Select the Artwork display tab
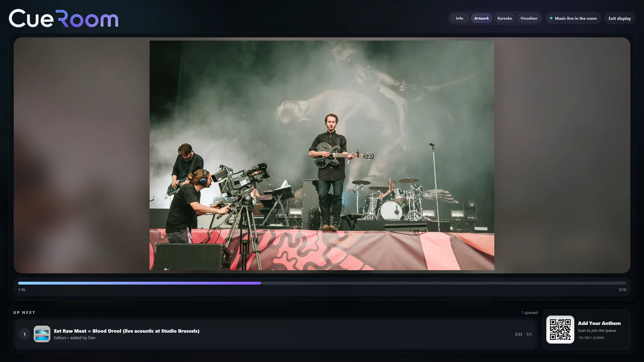 click(x=481, y=18)
